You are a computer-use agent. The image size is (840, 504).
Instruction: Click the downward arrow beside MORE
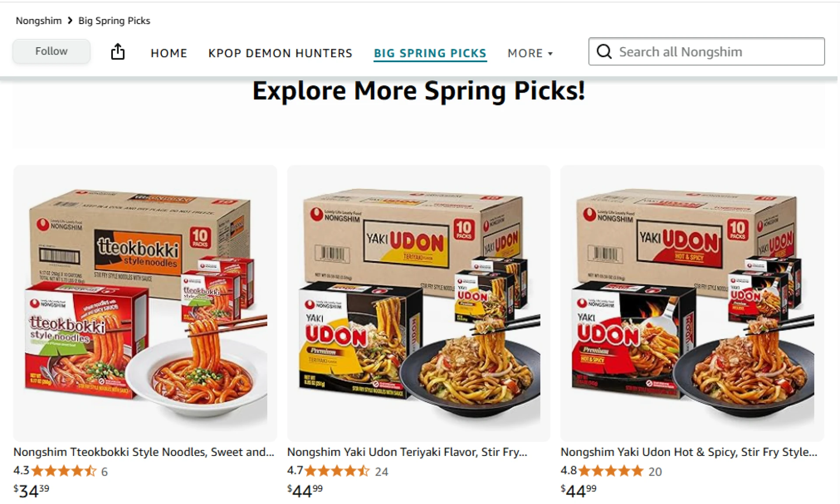click(550, 53)
